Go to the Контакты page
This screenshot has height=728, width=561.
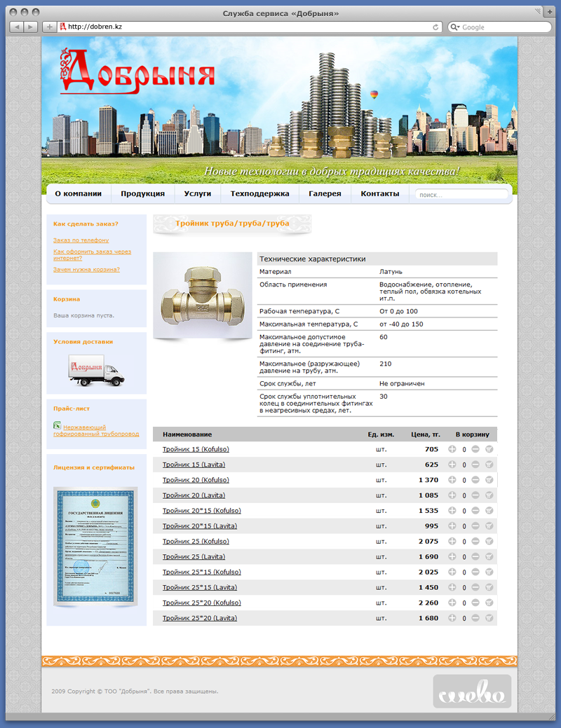tap(380, 193)
